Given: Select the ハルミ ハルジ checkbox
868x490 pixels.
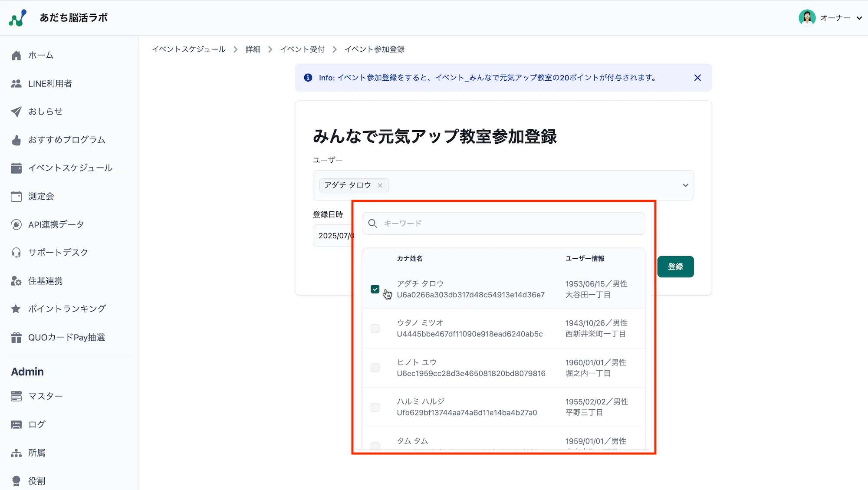Looking at the screenshot, I should click(375, 407).
